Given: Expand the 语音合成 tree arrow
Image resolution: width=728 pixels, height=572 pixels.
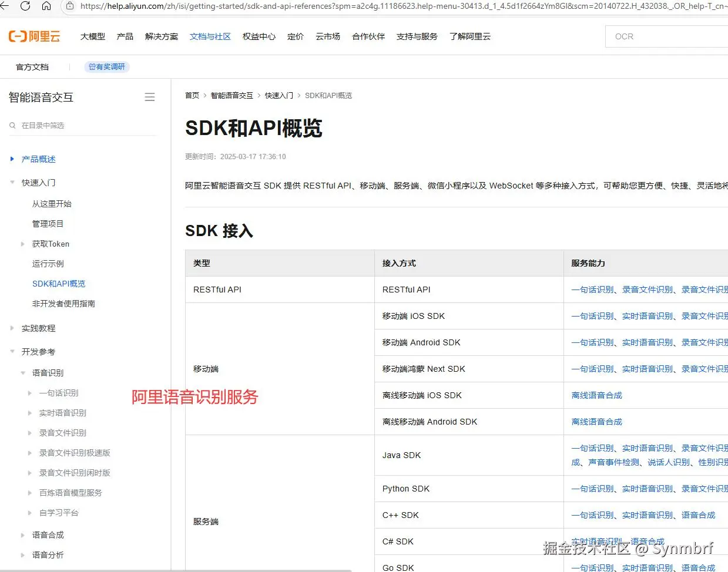Looking at the screenshot, I should pos(23,535).
